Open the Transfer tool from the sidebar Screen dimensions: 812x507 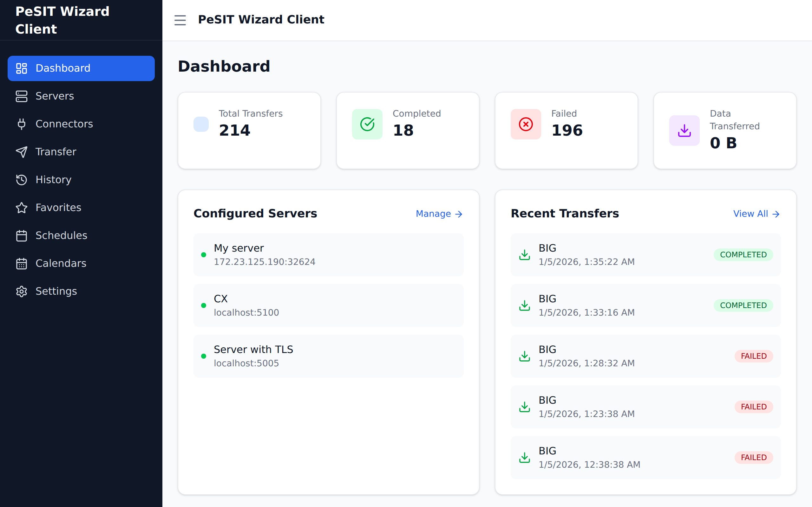point(56,152)
